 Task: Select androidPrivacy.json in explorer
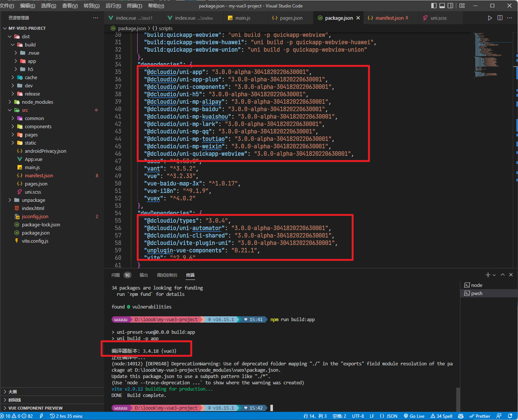pos(45,151)
